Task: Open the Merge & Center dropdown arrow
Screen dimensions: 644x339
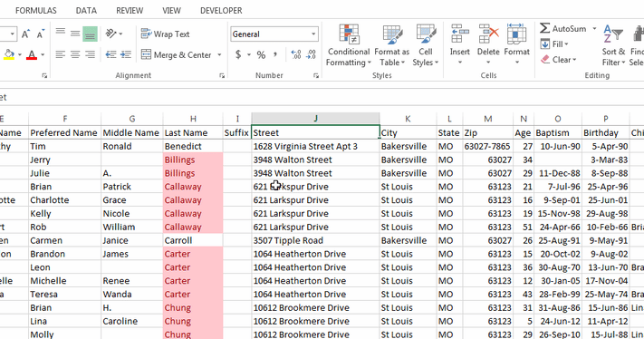Action: pos(219,54)
